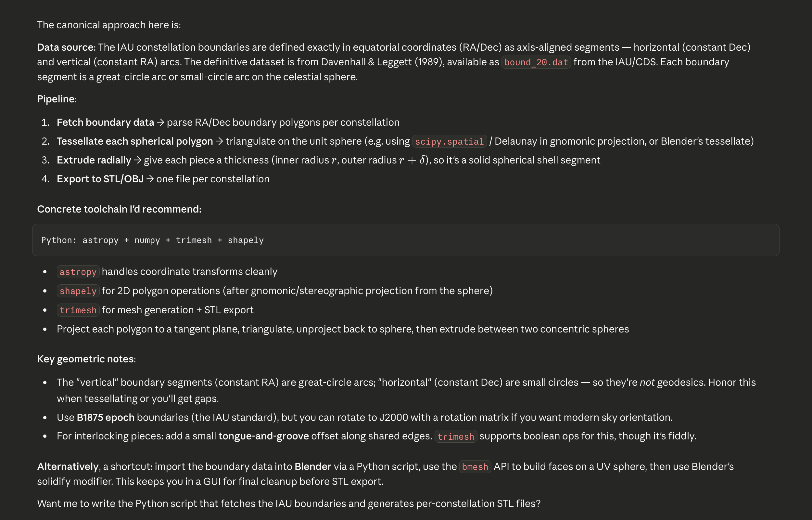Click the trimesh tag before 'supports boolean ops'
This screenshot has width=812, height=520.
(x=455, y=436)
